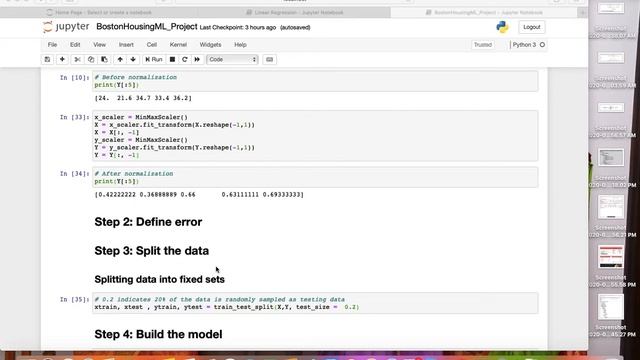Interrupt the kernel with stop icon
Viewport: 640px width, 360px height.
(172, 60)
